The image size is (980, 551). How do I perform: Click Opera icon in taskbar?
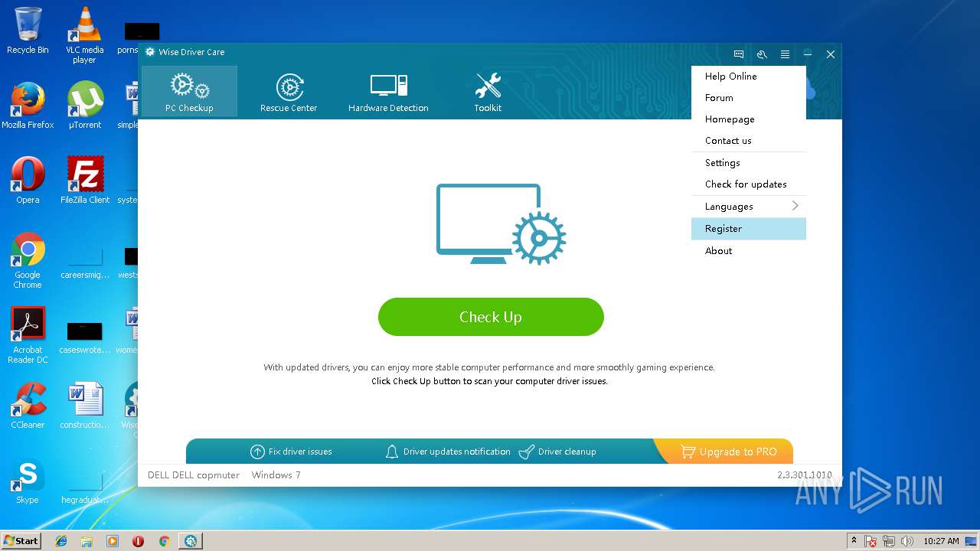138,541
